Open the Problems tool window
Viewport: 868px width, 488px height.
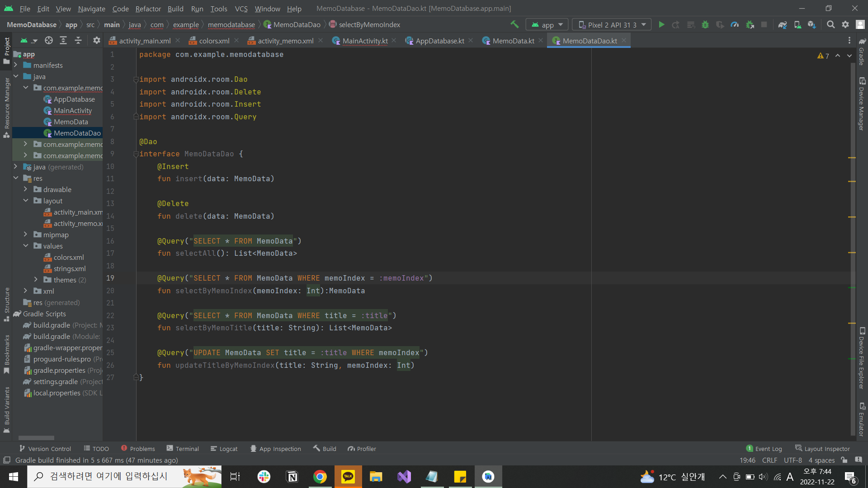pyautogui.click(x=138, y=449)
